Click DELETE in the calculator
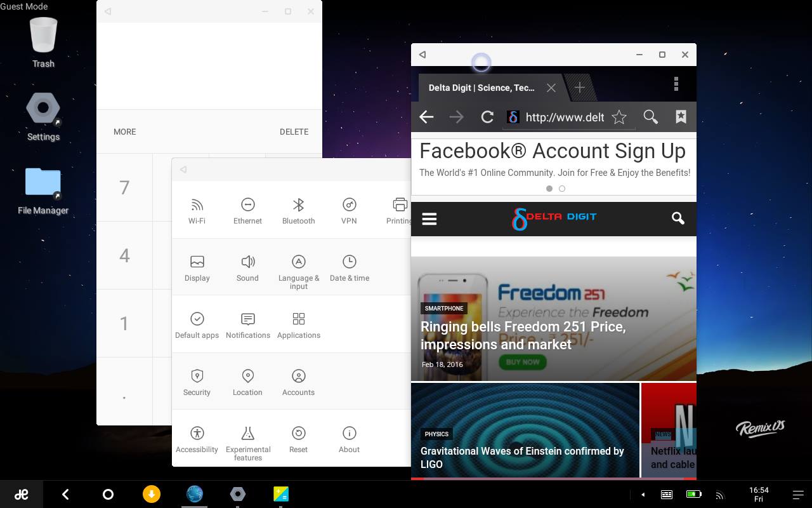Viewport: 812px width, 508px height. (294, 131)
